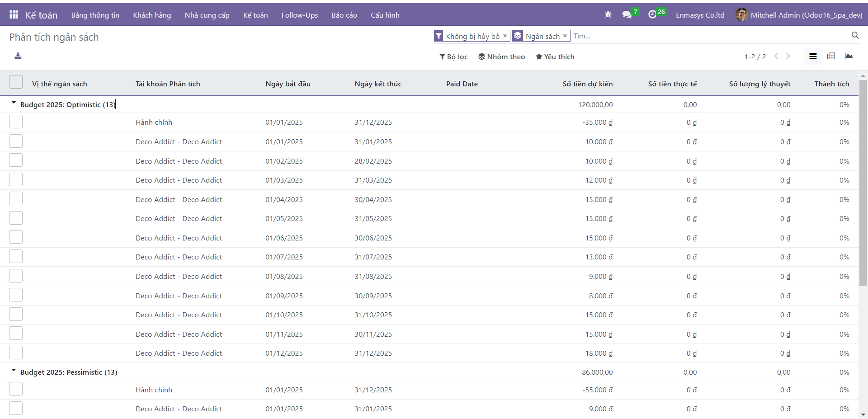
Task: Open the conversations message icon
Action: [627, 15]
